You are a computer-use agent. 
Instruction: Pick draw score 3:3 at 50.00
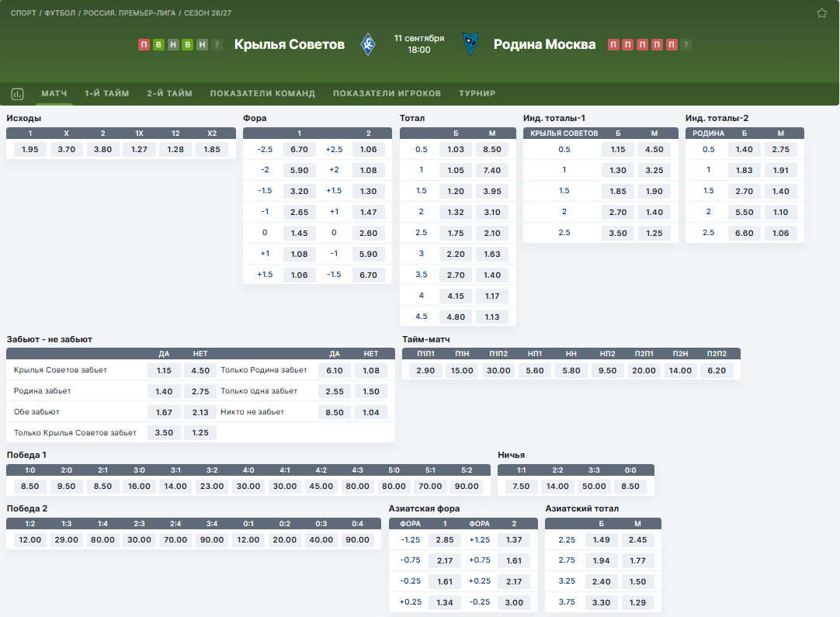pyautogui.click(x=594, y=487)
